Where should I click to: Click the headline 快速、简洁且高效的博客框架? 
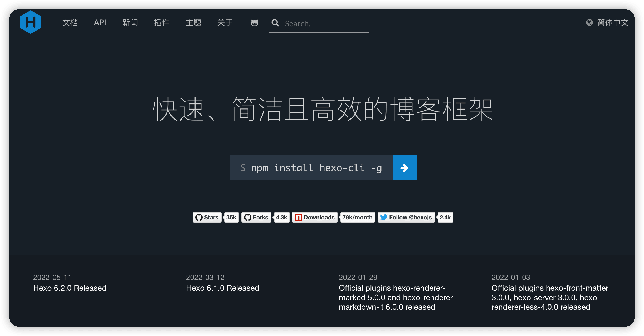coord(323,109)
